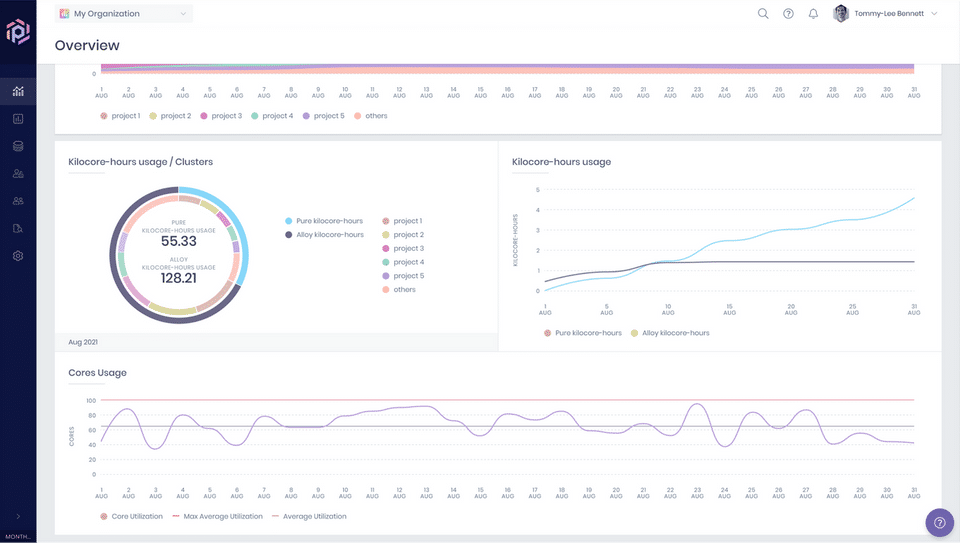
Task: Open the user access icon in sidebar
Action: (18, 174)
